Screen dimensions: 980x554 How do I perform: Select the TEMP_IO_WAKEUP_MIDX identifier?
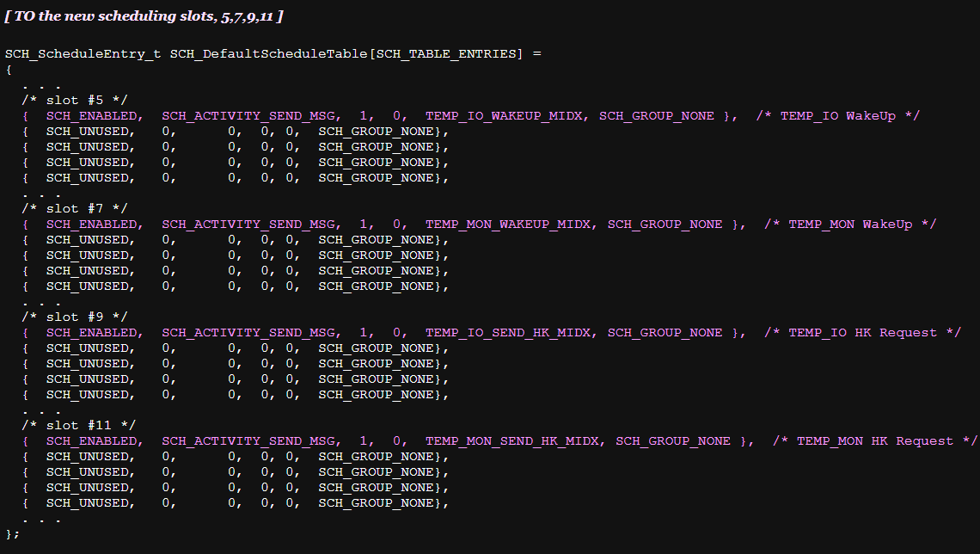point(504,116)
